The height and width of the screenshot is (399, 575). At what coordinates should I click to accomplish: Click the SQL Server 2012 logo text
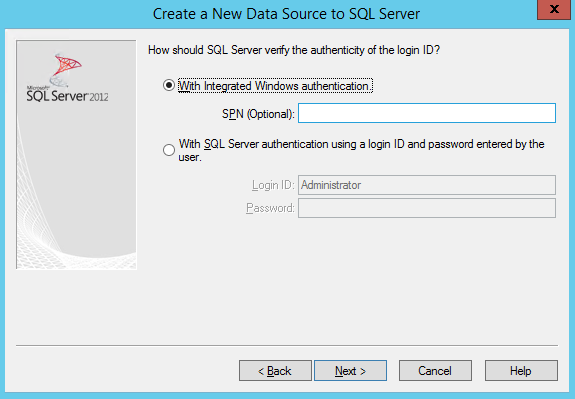click(67, 96)
